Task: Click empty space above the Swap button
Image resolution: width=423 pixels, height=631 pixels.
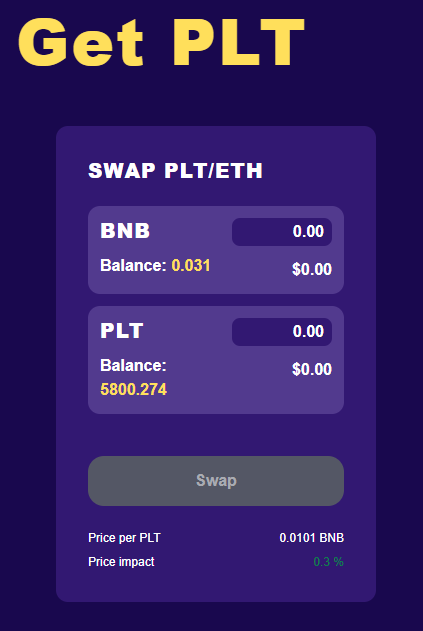Action: pos(216,435)
